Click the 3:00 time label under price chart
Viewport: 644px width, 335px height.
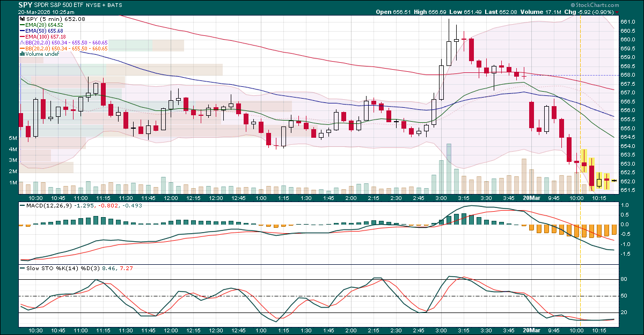(441, 198)
